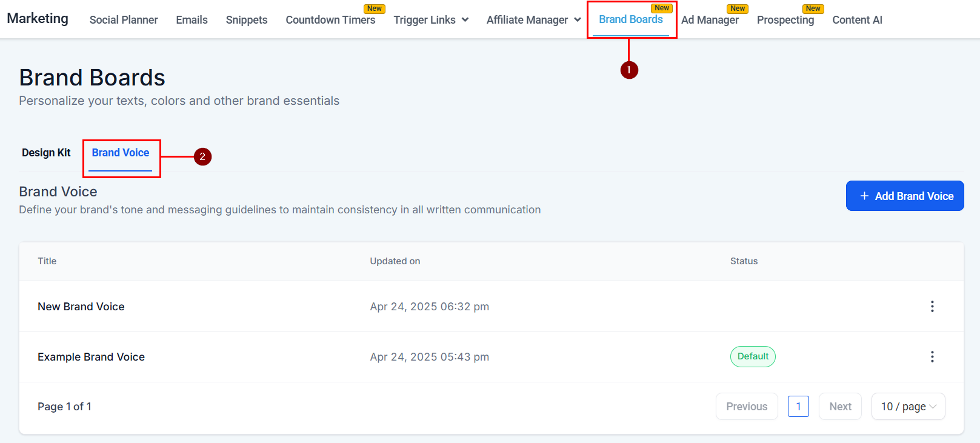
Task: Click the Default status badge
Action: coord(753,356)
